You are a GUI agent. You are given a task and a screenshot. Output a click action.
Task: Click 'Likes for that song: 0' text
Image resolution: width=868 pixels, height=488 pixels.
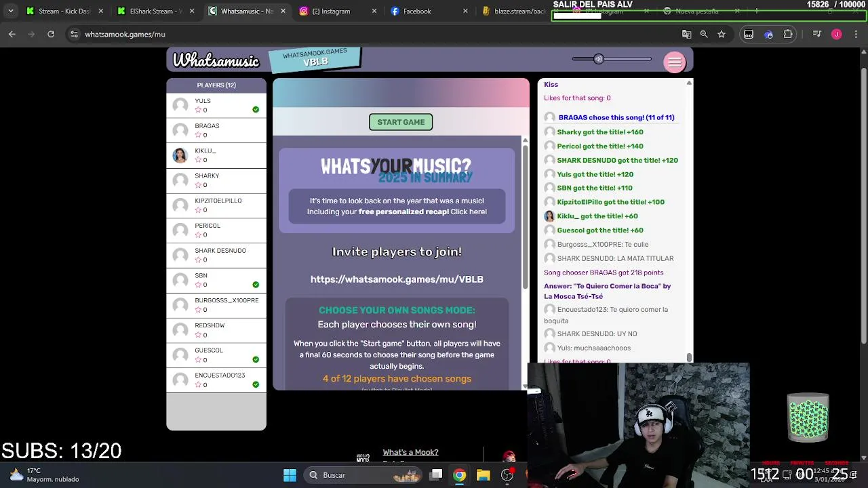(577, 98)
